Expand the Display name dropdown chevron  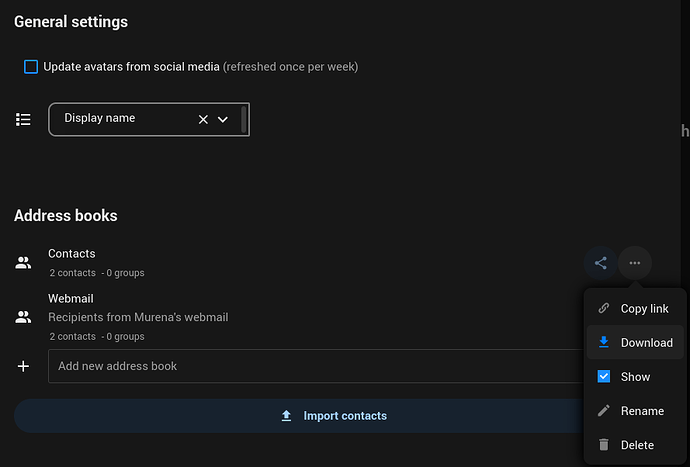click(223, 119)
